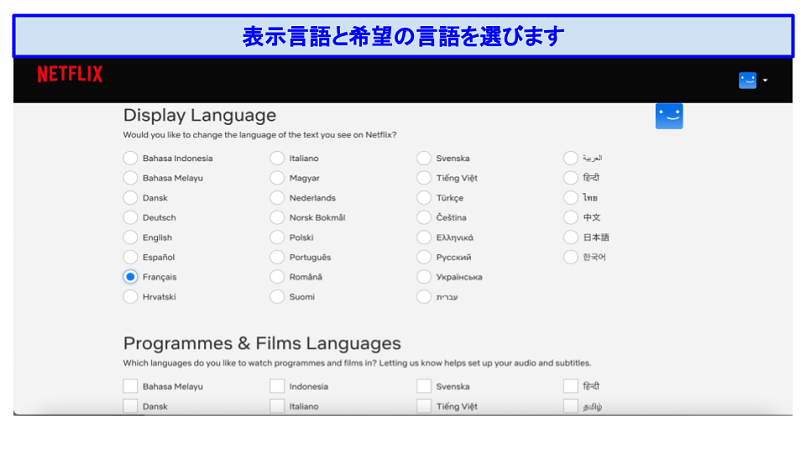Choose Deutsch display language
The width and height of the screenshot is (806, 453).
(131, 218)
